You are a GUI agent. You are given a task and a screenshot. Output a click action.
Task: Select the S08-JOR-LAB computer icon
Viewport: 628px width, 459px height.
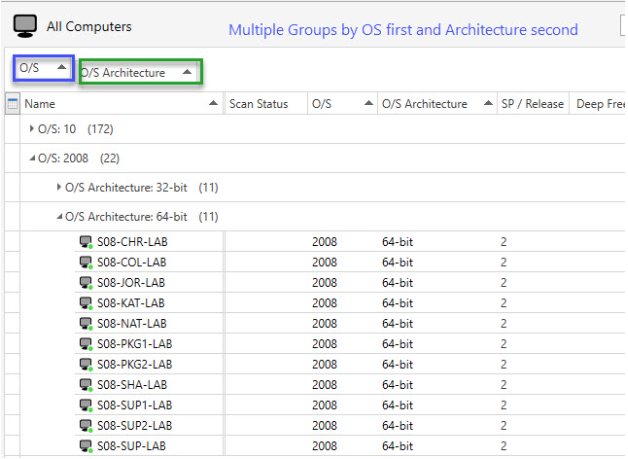(86, 283)
